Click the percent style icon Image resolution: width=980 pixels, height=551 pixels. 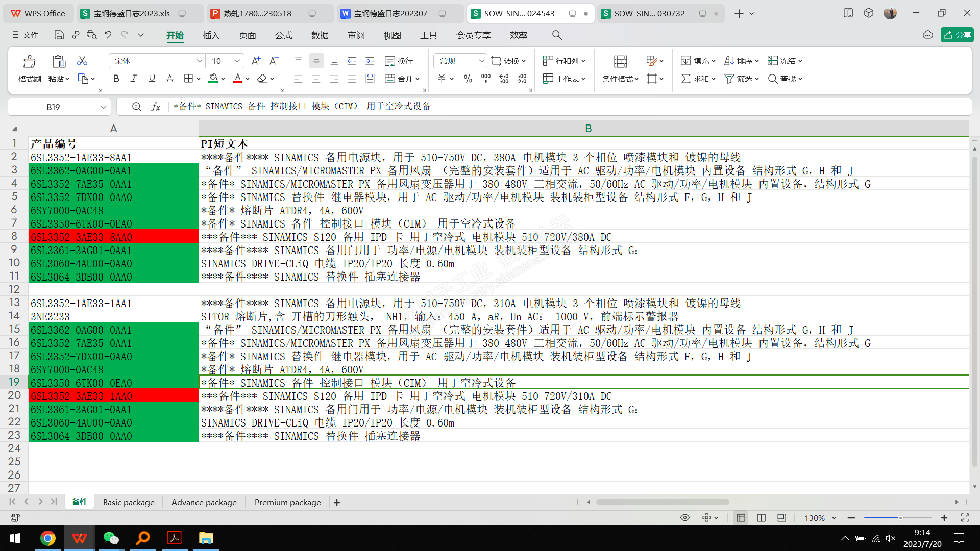(x=468, y=79)
